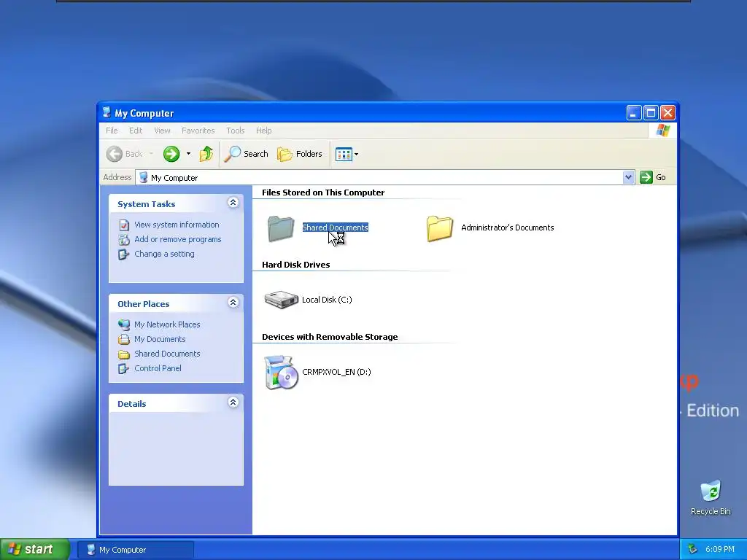Go up one folder level icon
The height and width of the screenshot is (560, 747).
(x=206, y=154)
